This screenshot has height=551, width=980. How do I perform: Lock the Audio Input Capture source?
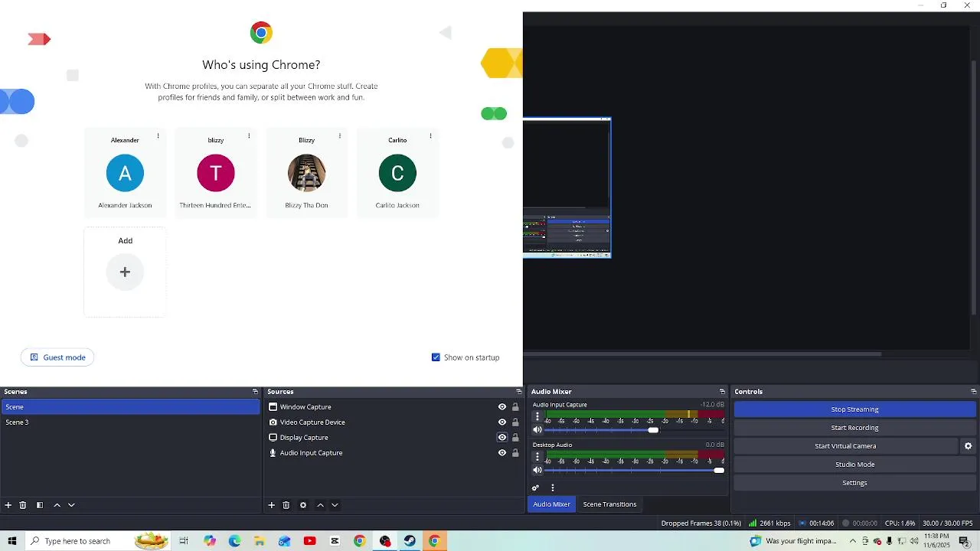tap(515, 453)
